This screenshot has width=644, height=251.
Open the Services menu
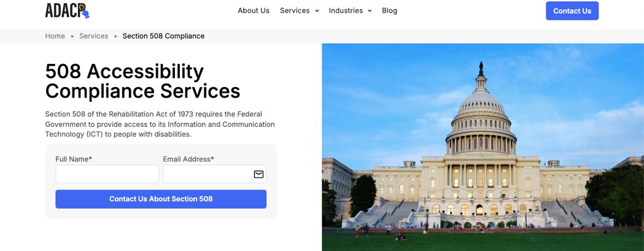pos(295,10)
